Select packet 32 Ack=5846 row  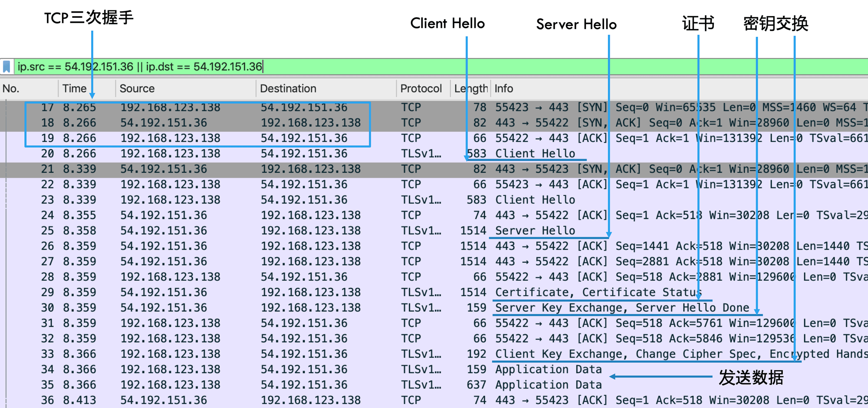pyautogui.click(x=434, y=339)
